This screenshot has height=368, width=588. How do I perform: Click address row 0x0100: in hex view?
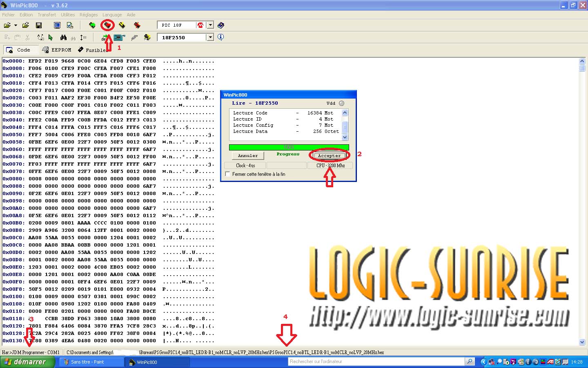[13, 296]
